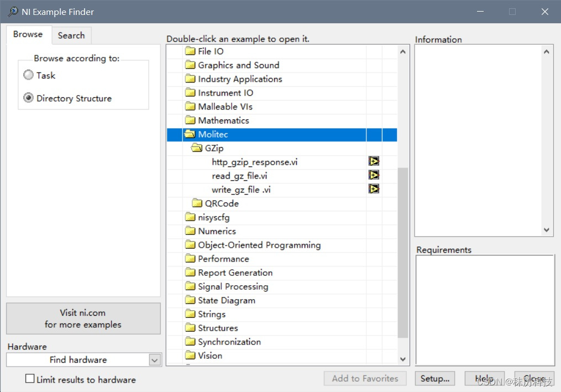Click the Vision folder icon
The height and width of the screenshot is (392, 561).
click(190, 356)
